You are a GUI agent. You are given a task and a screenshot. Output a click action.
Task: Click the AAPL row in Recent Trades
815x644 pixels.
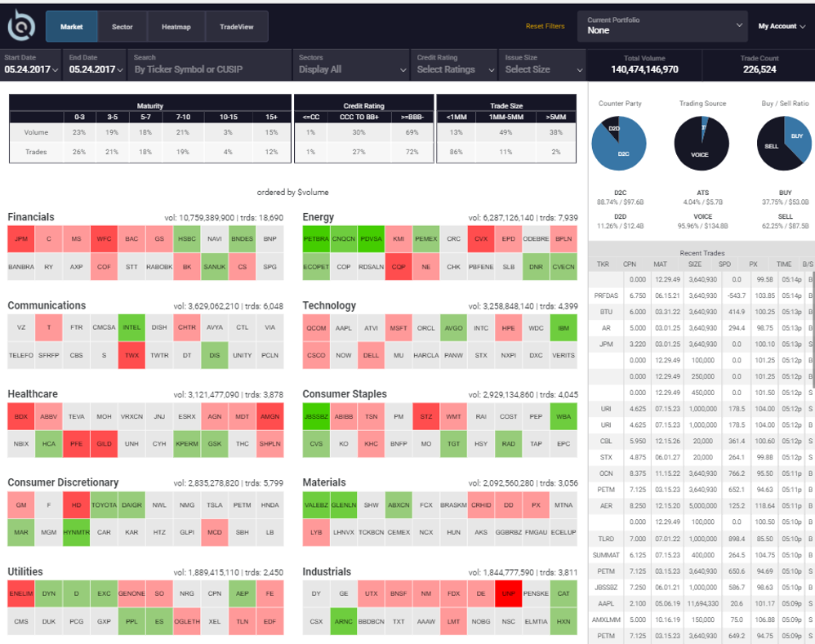pos(701,604)
